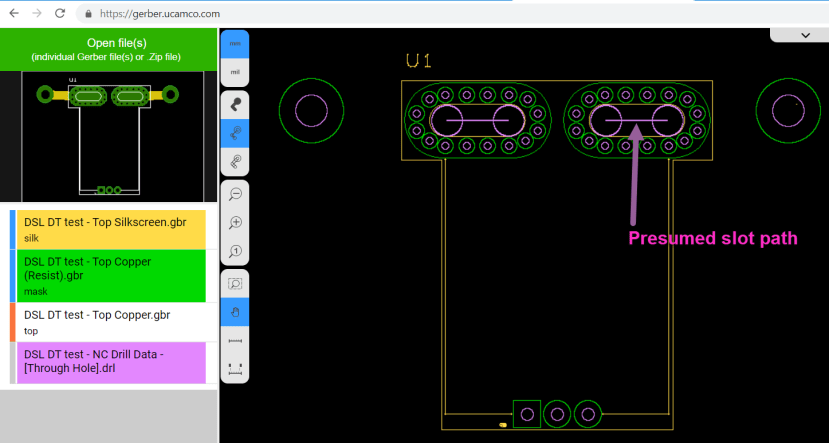
Task: Select the Top Copper.gbr layer
Action: click(111, 322)
